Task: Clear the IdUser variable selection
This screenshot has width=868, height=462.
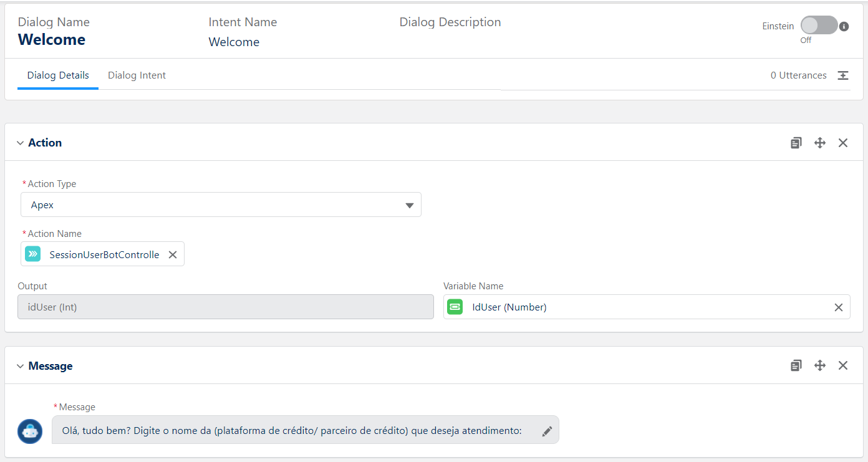Action: click(839, 307)
